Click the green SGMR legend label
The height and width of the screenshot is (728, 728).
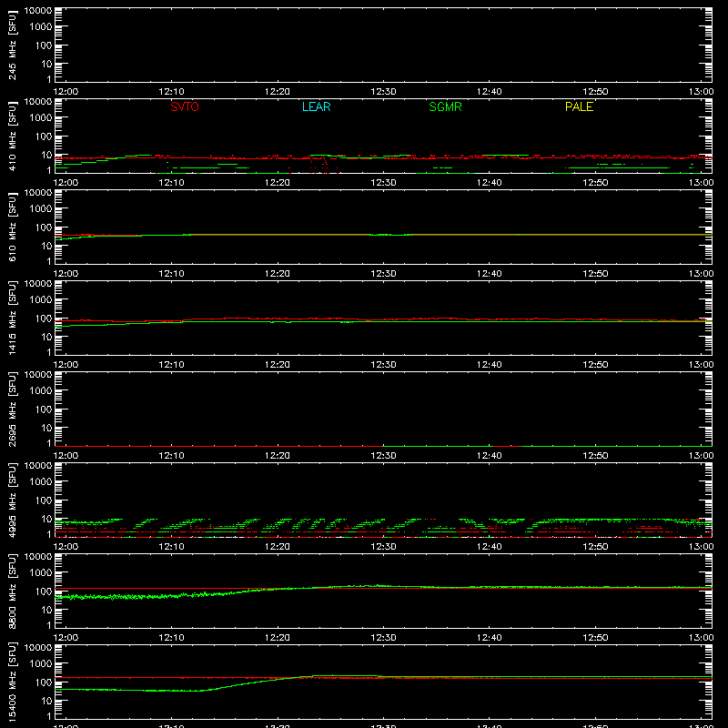click(x=445, y=106)
